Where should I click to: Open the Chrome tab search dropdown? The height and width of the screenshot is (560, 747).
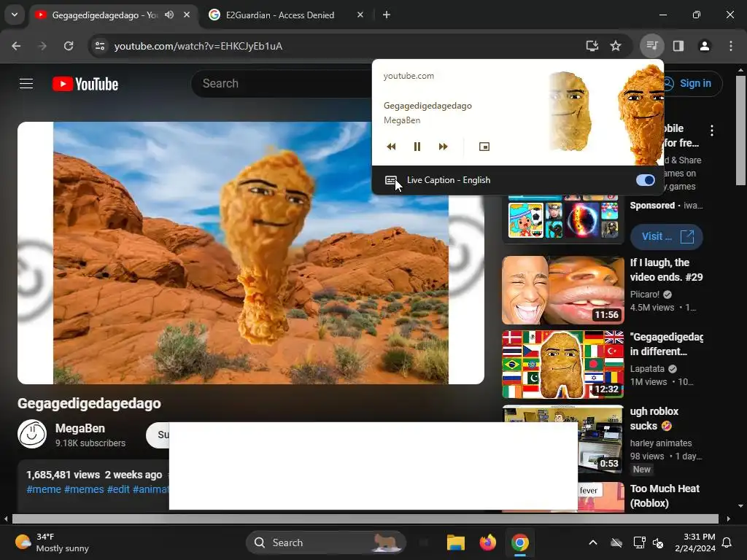pyautogui.click(x=15, y=15)
